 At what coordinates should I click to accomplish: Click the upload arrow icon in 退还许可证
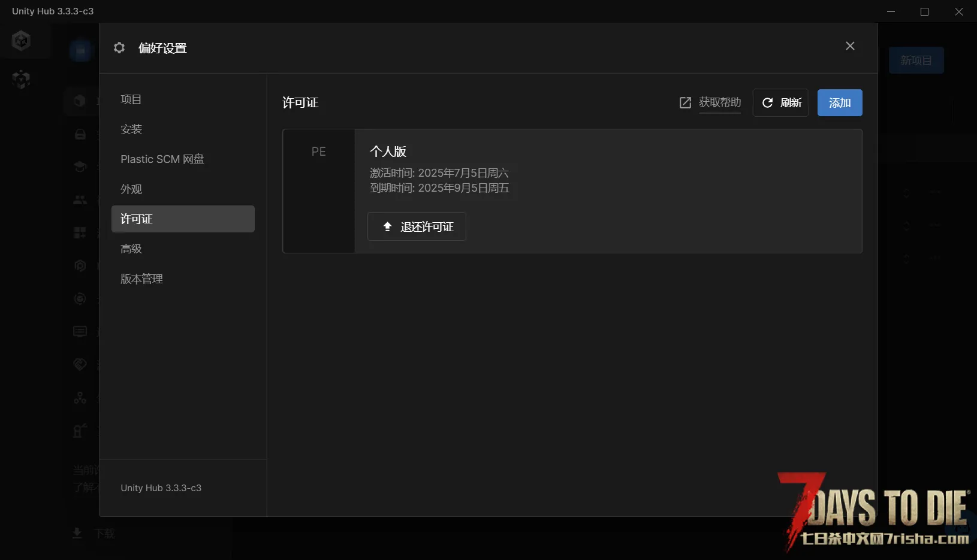[x=387, y=226]
